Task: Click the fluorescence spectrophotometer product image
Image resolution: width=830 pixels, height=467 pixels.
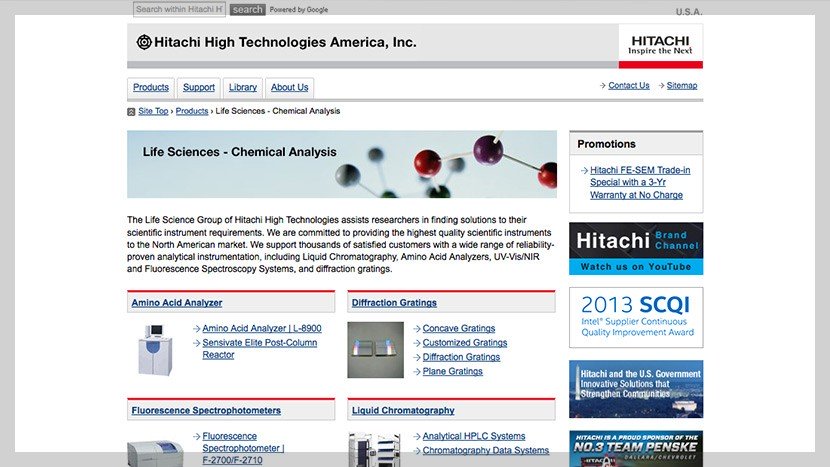Action: tap(155, 452)
